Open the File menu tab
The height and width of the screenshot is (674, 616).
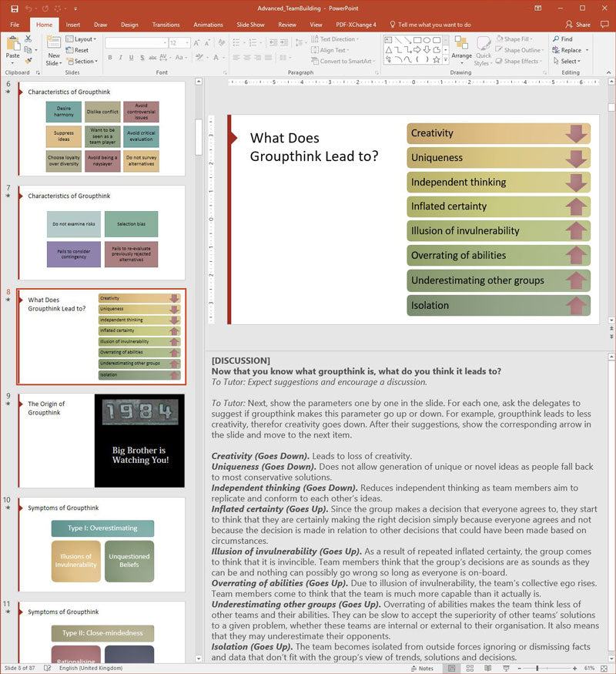click(x=15, y=25)
